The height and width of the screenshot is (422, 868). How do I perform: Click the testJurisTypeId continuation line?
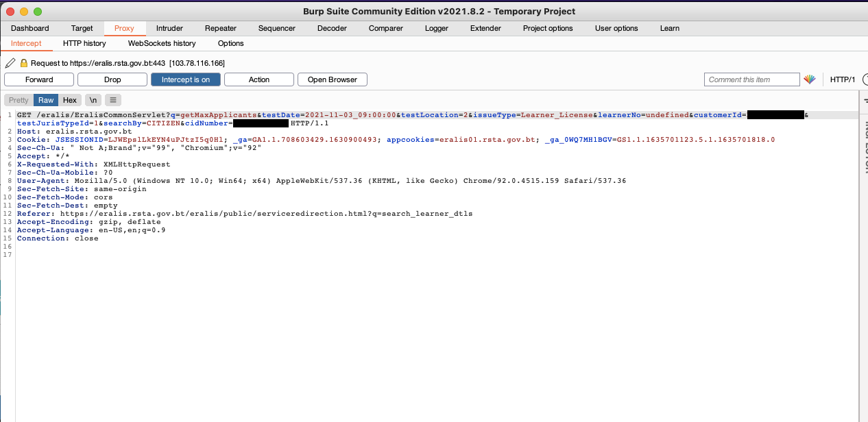click(x=173, y=123)
